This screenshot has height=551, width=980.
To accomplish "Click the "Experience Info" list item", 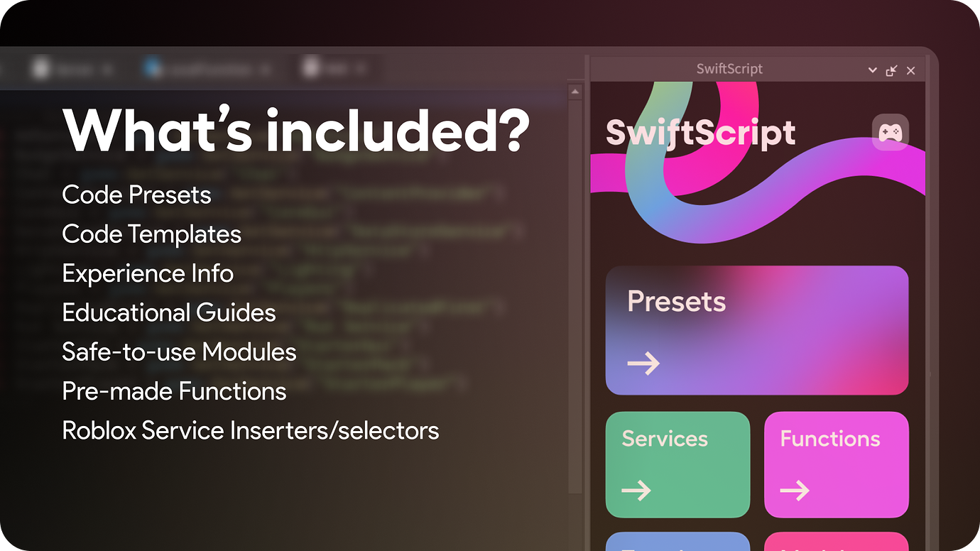I will 148,273.
